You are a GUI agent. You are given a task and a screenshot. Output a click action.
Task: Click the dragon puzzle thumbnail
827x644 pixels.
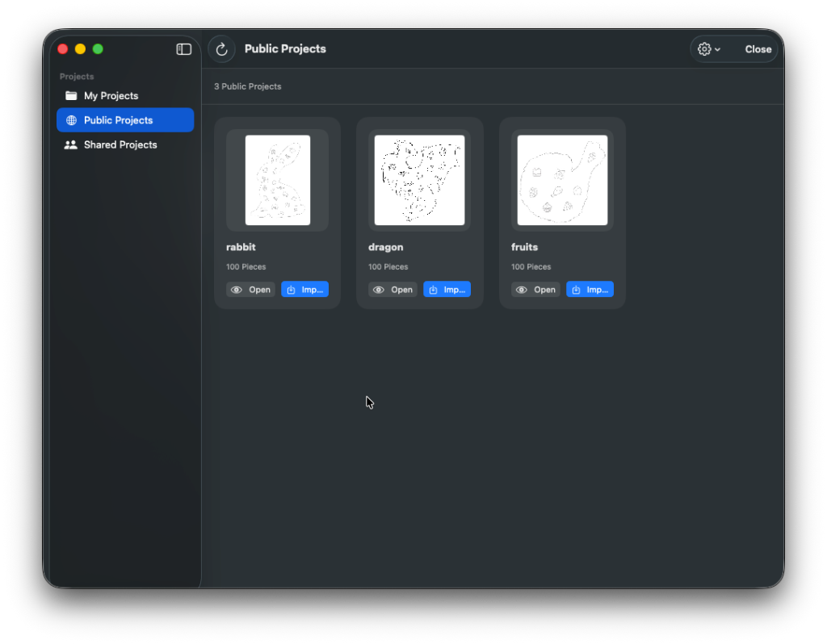(419, 180)
